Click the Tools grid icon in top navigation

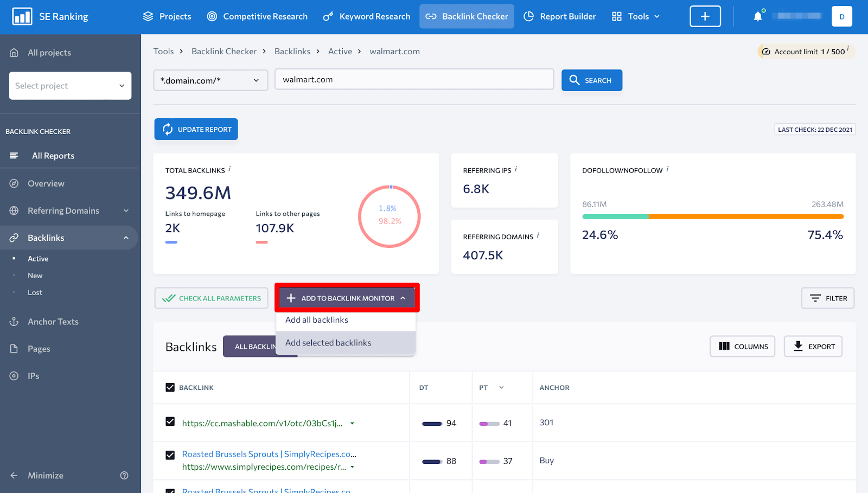(x=617, y=16)
